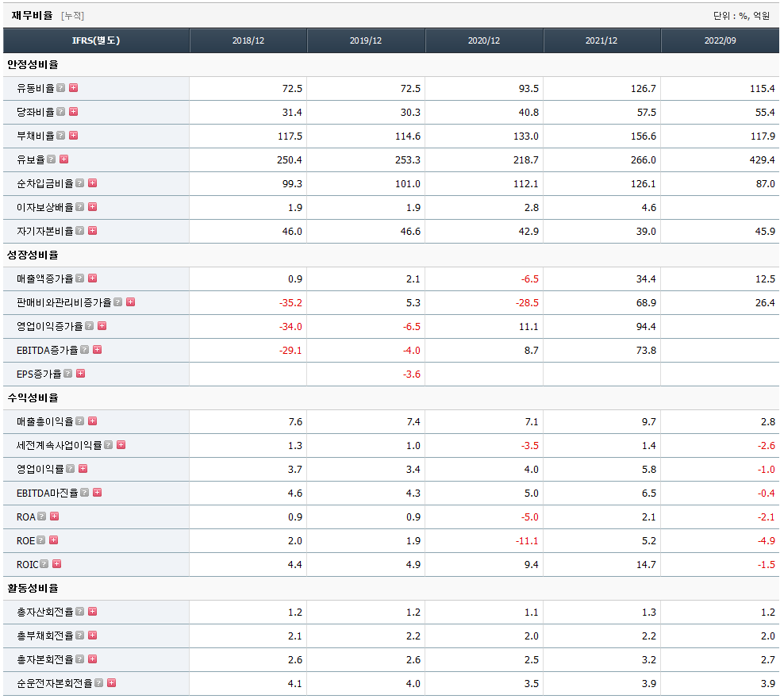Open help icon next to 유동비율
This screenshot has width=784, height=699.
(x=61, y=88)
